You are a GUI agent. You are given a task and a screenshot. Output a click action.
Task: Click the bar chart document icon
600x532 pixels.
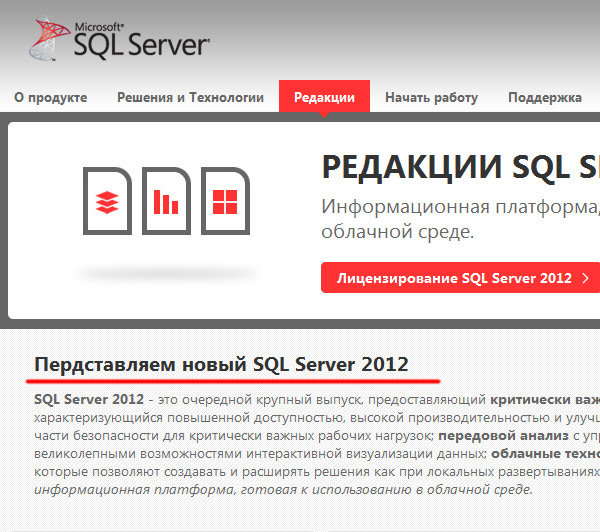(165, 201)
